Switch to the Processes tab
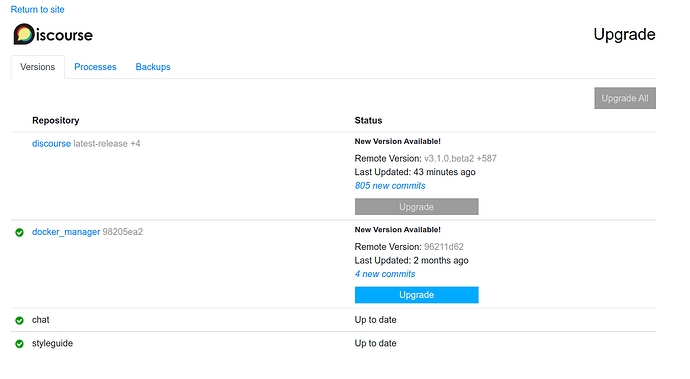Screen dimensions: 690x379 (x=95, y=67)
